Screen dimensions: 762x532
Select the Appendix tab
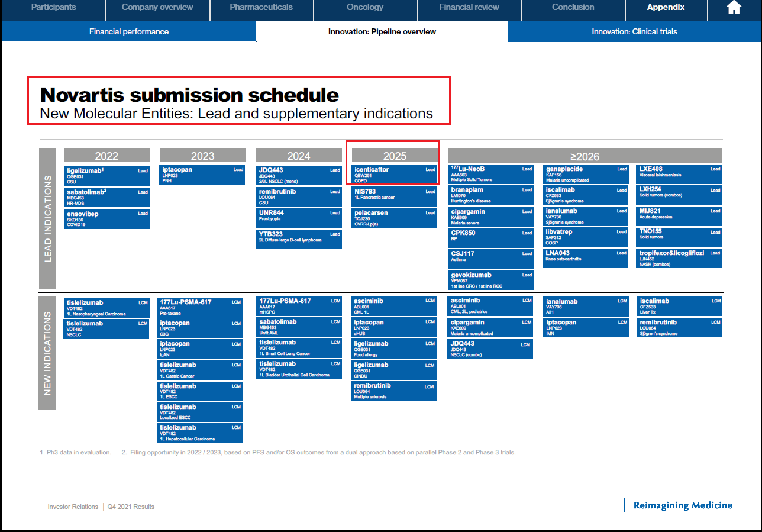pyautogui.click(x=666, y=8)
